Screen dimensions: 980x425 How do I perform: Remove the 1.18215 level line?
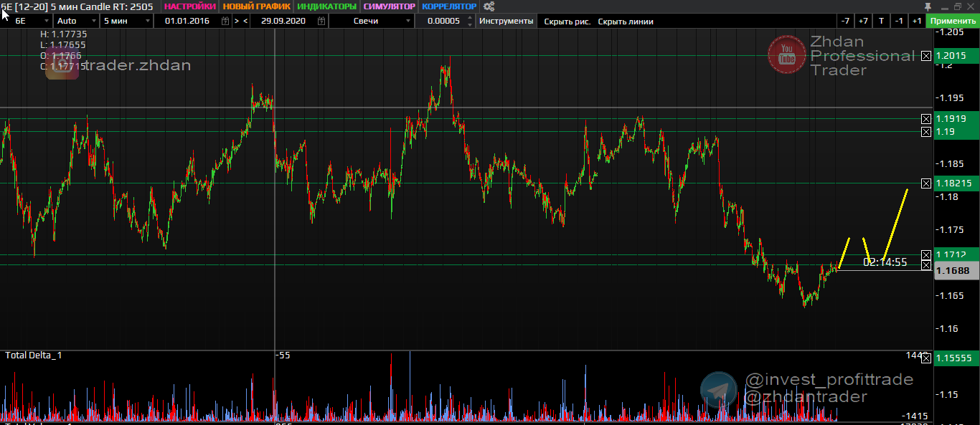pyautogui.click(x=926, y=183)
